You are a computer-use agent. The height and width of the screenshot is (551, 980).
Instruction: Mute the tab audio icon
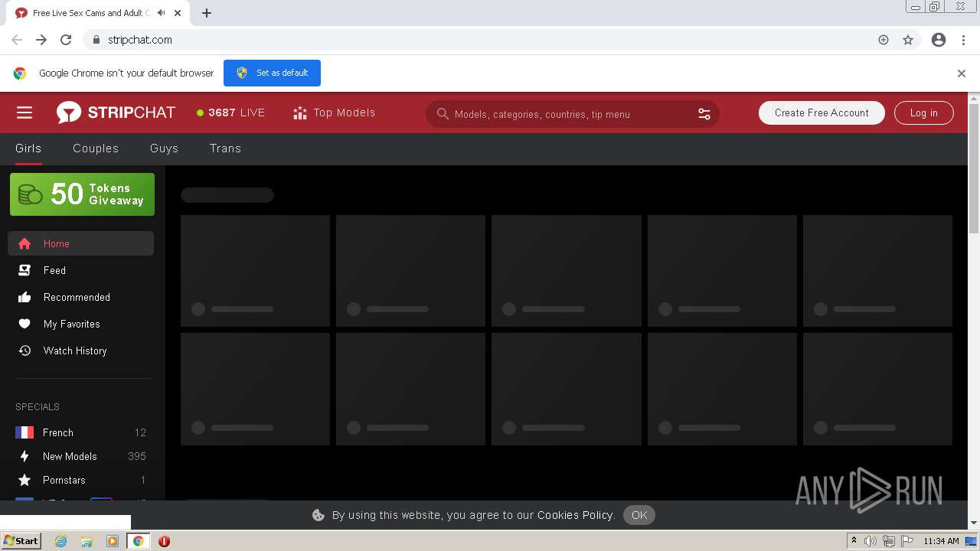point(161,13)
